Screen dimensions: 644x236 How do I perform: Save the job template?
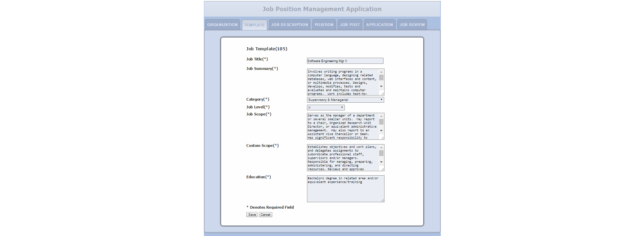(252, 215)
